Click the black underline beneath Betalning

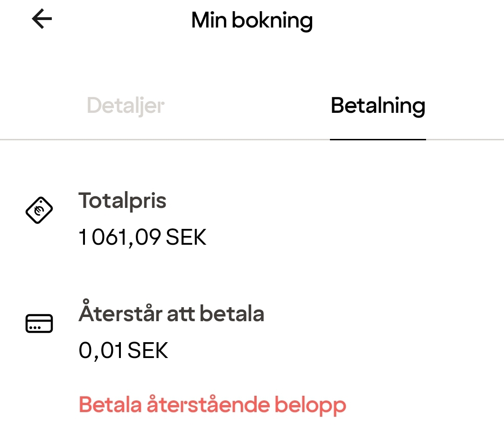point(378,139)
